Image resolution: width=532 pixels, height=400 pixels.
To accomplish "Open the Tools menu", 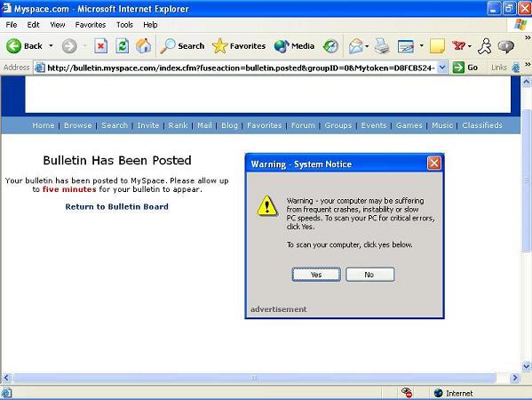I will pyautogui.click(x=124, y=25).
